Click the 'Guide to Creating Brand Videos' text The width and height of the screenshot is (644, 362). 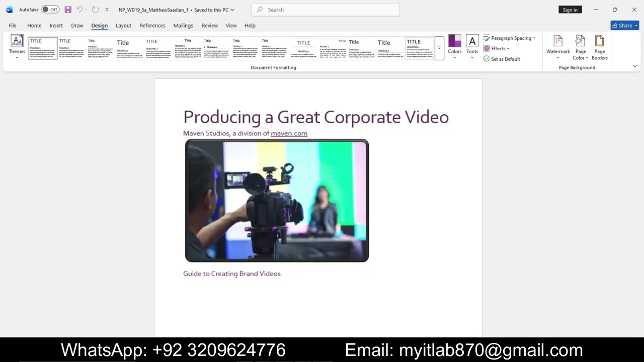[x=231, y=274]
